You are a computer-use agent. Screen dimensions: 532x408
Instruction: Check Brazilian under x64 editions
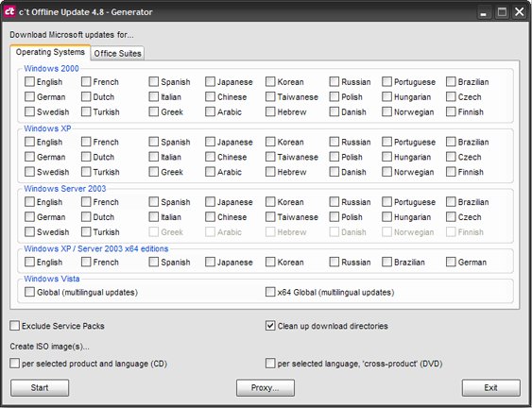tap(386, 262)
